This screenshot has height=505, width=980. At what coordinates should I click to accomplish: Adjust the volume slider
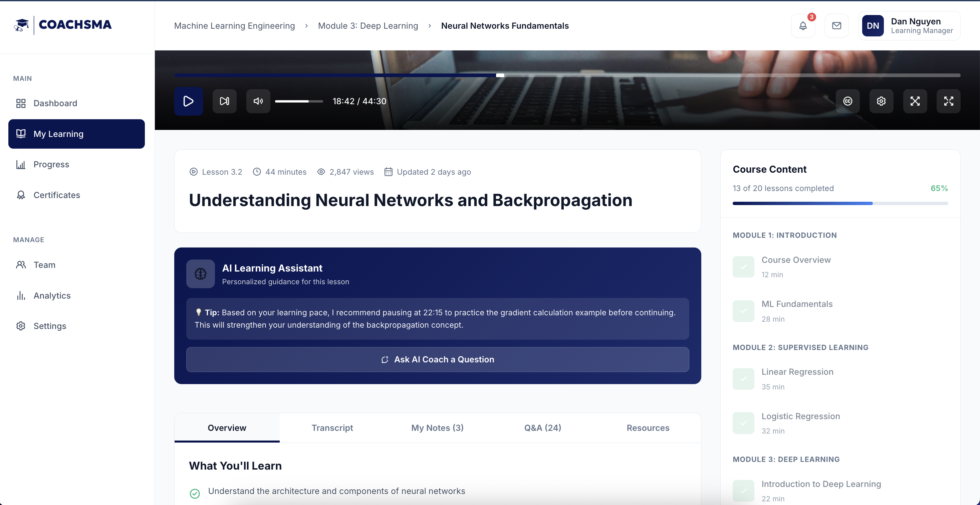(x=299, y=101)
